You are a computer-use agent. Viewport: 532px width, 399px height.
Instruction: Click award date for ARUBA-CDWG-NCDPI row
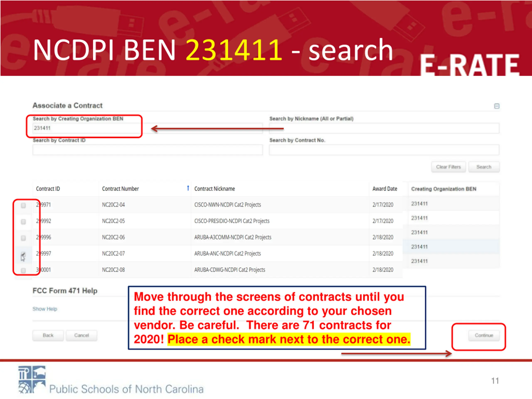[x=383, y=270]
